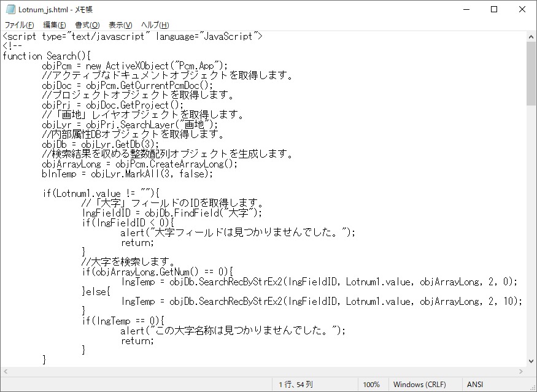This screenshot has height=392, width=537.
Task: Click the vertical scrollbar thumb
Action: click(x=531, y=74)
